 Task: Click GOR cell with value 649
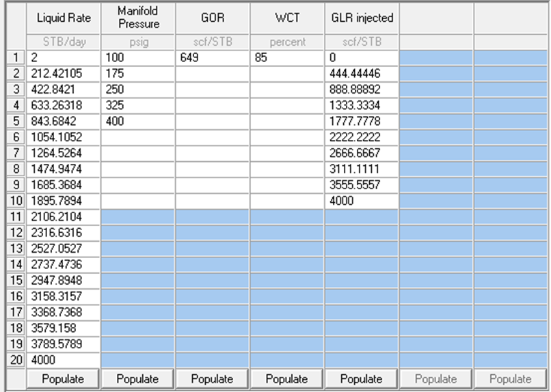(x=212, y=57)
